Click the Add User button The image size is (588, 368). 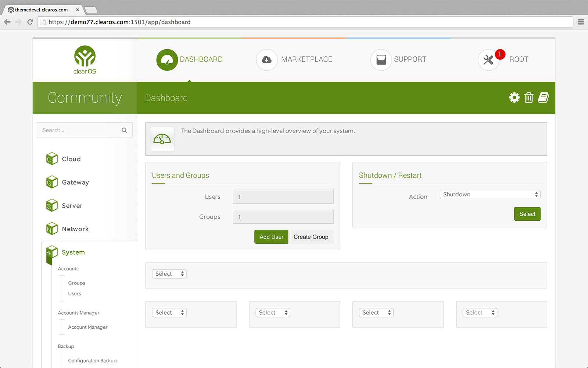(271, 237)
